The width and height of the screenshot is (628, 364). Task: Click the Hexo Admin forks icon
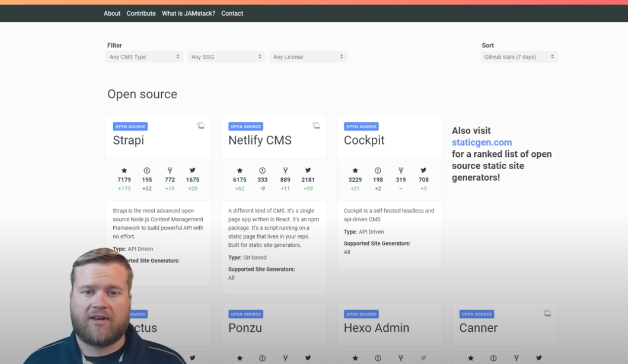pos(401,358)
